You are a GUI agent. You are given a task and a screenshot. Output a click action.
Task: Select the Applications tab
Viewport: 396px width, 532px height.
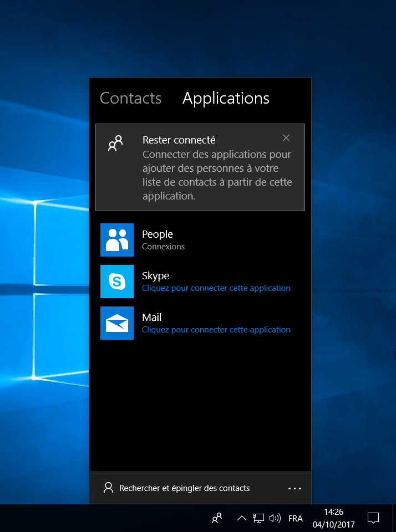point(226,99)
